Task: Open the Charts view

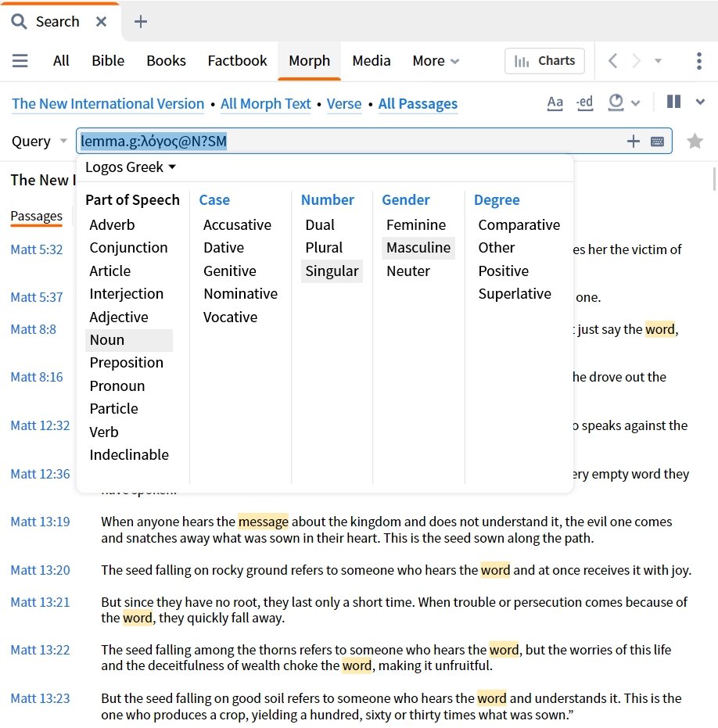Action: pos(544,61)
